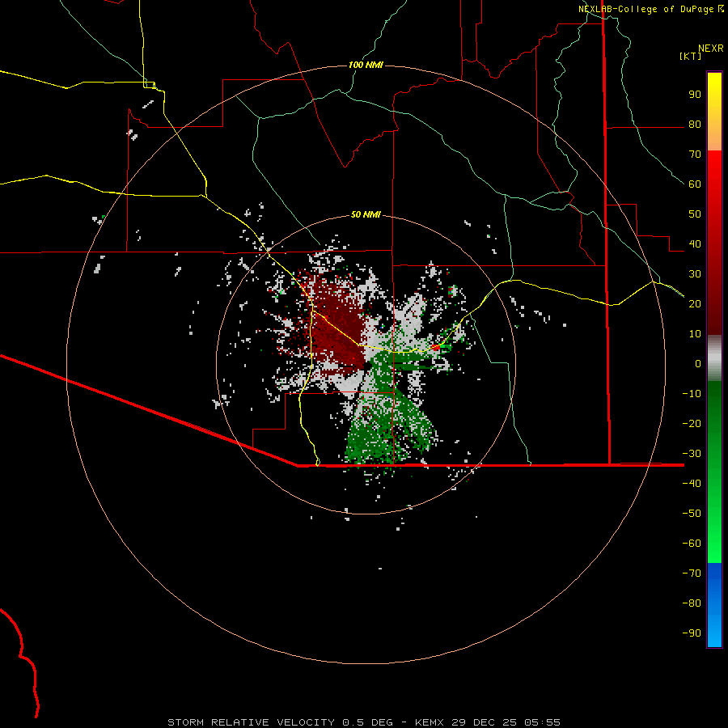Select the 20 value on the velocity scale
Screen dimensions: 728x728
click(x=695, y=304)
